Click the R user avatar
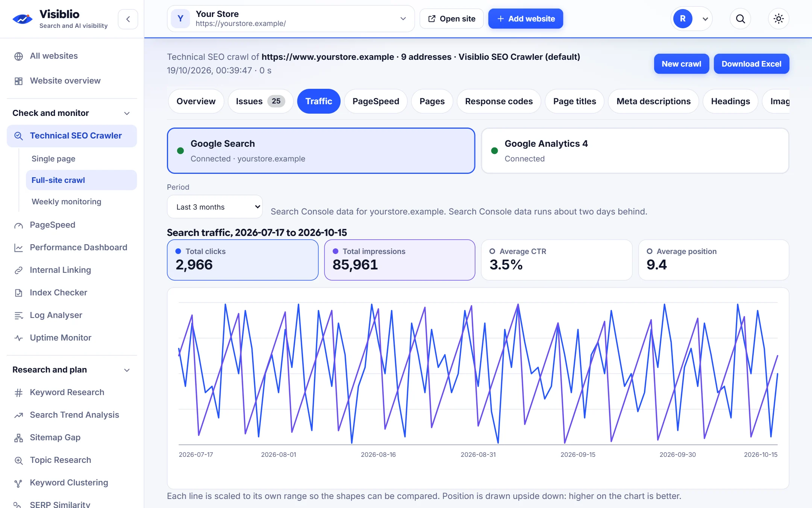The height and width of the screenshot is (508, 812). coord(683,19)
